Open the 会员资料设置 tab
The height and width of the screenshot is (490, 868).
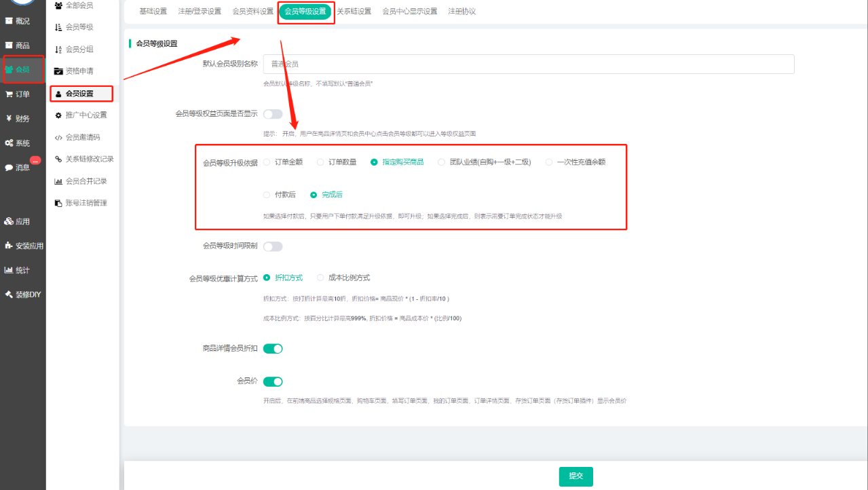(x=252, y=12)
